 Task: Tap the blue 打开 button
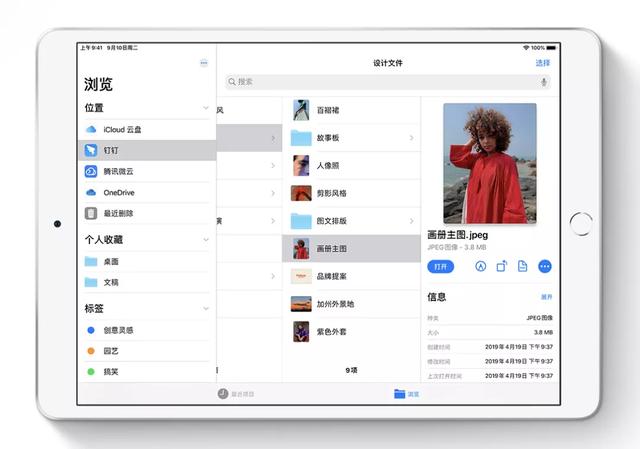click(x=440, y=267)
